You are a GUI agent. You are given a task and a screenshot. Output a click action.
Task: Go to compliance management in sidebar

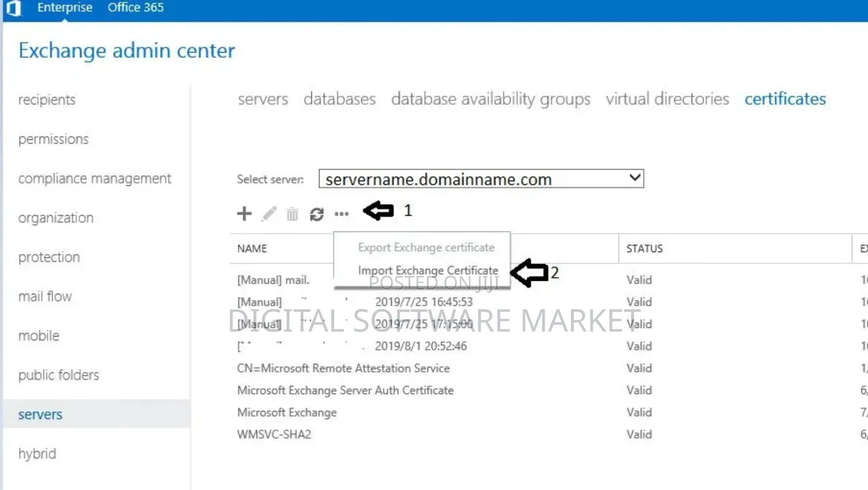click(x=95, y=178)
